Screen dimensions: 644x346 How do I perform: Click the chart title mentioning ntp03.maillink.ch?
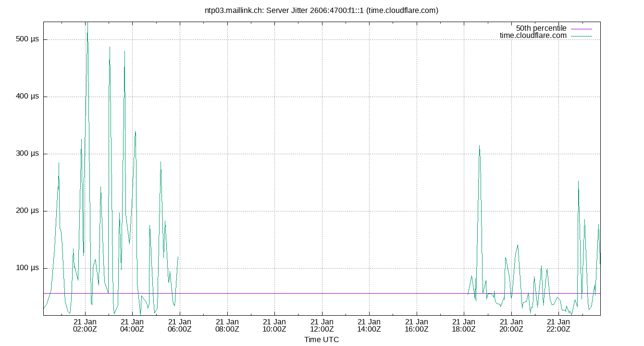(322, 10)
